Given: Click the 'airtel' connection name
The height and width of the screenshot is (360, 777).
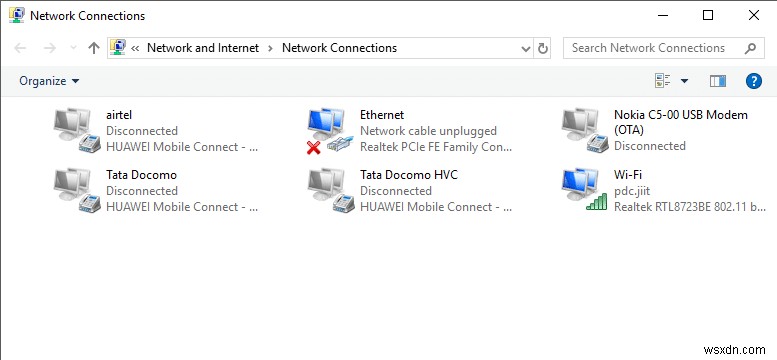Looking at the screenshot, I should 119,115.
